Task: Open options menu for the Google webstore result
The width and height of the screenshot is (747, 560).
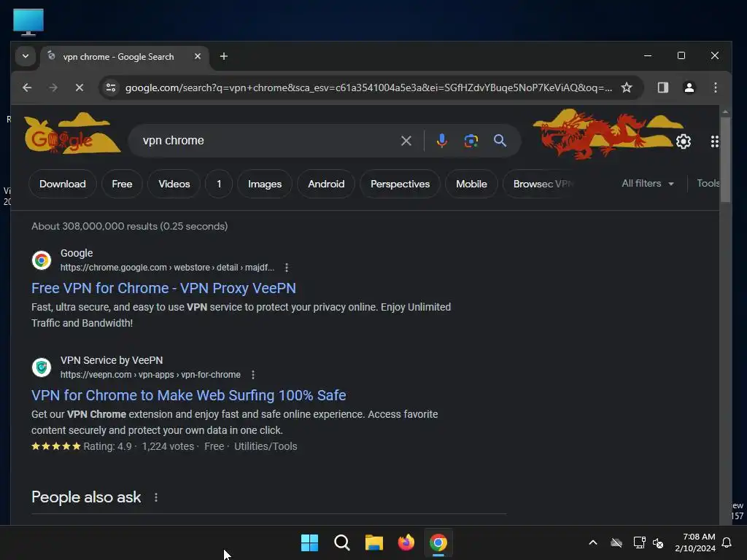Action: tap(286, 268)
